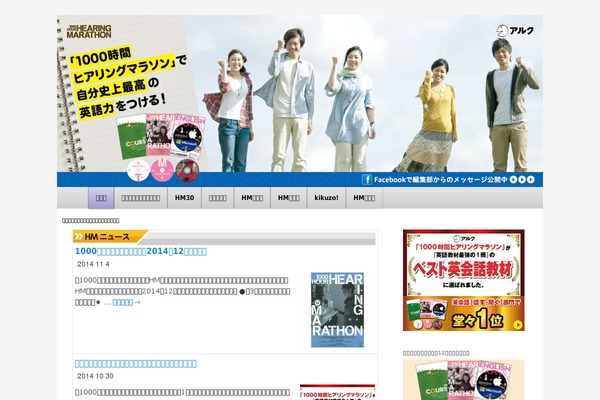
Task: Open the last HM tab after kikuzo!
Action: (x=364, y=198)
